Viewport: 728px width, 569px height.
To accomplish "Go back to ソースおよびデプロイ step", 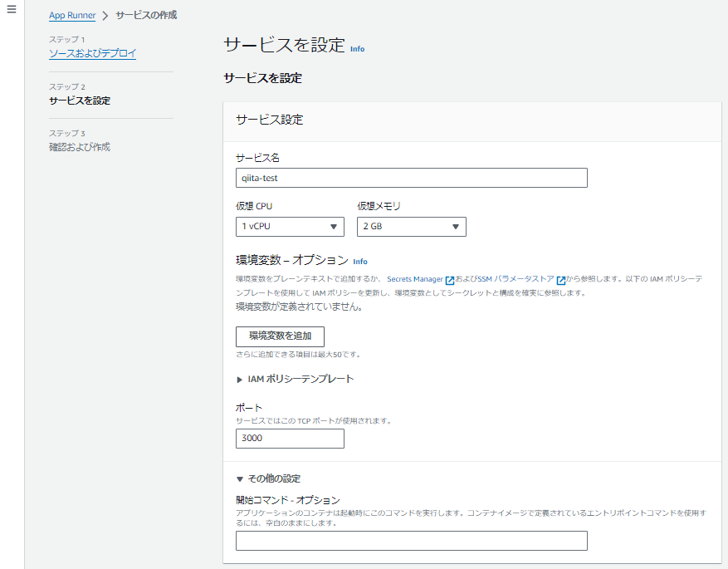I will click(x=92, y=53).
